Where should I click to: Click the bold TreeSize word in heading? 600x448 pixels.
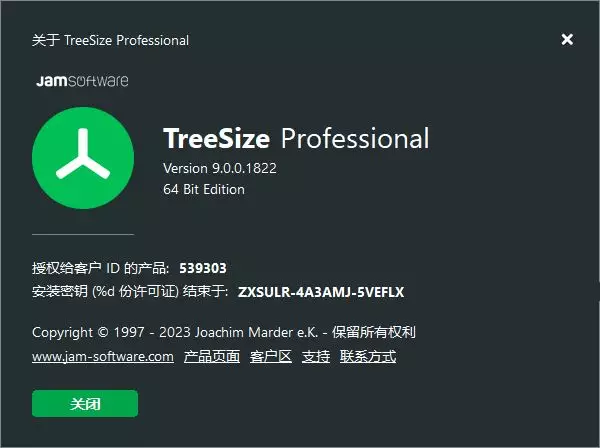217,138
